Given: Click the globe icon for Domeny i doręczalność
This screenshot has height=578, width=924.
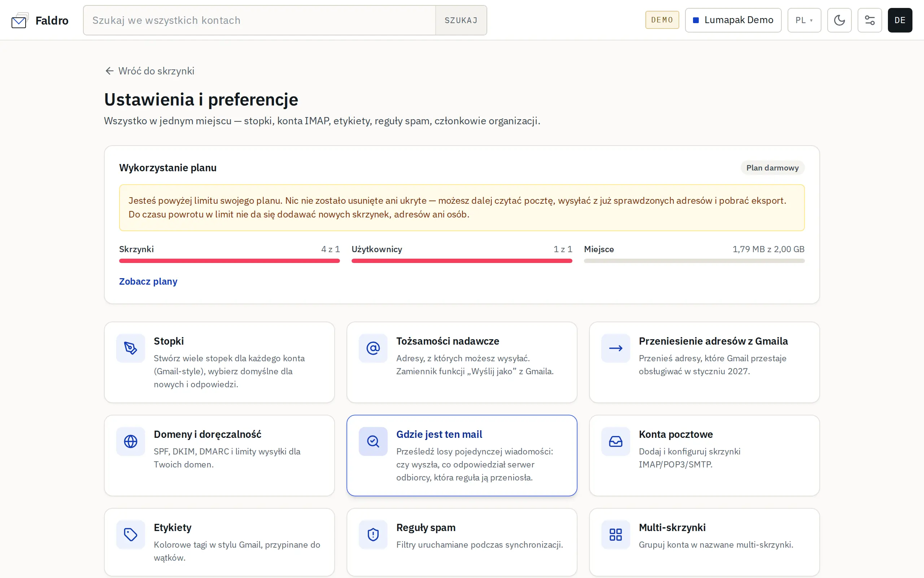Looking at the screenshot, I should pyautogui.click(x=131, y=441).
